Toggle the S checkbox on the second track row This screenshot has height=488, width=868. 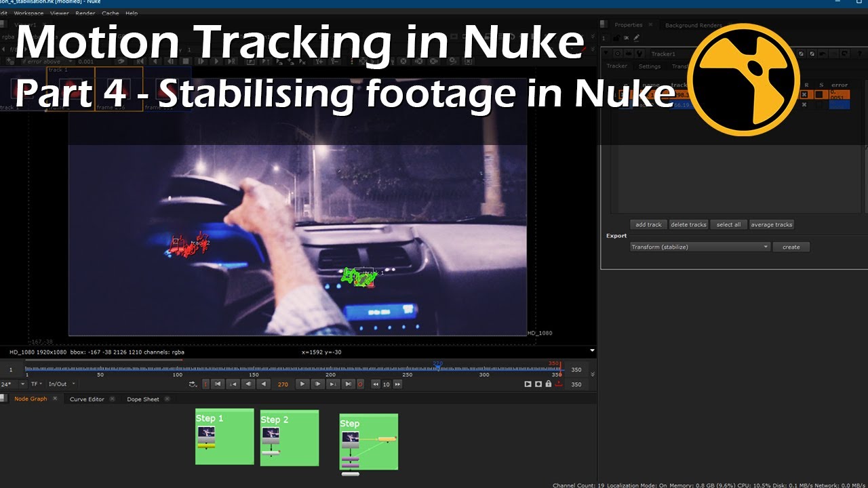pos(818,105)
